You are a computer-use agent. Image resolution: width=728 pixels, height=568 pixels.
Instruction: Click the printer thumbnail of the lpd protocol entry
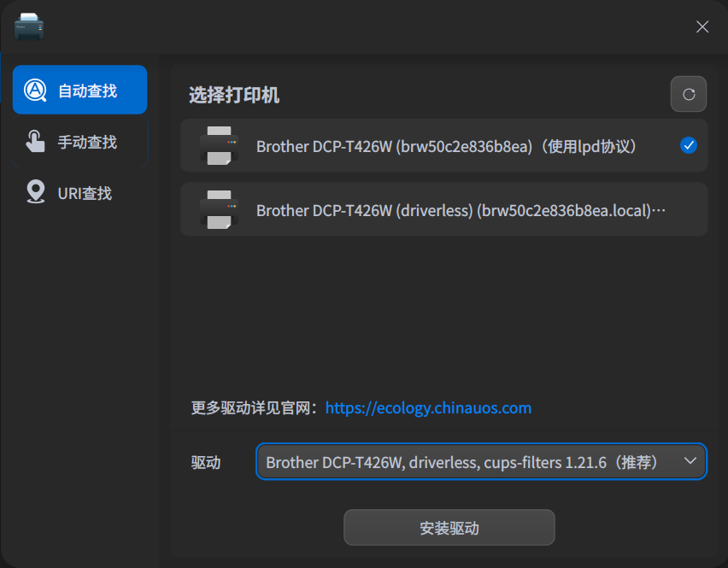(218, 146)
